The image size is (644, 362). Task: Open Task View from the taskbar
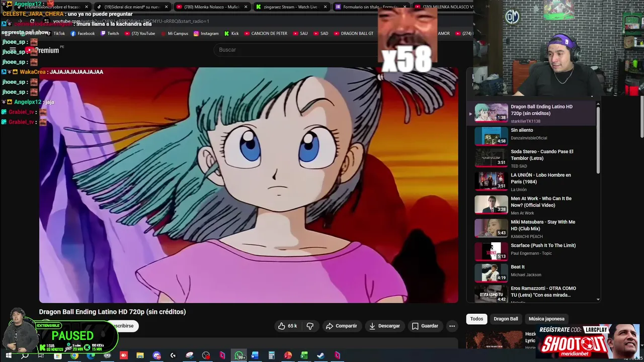[41, 355]
